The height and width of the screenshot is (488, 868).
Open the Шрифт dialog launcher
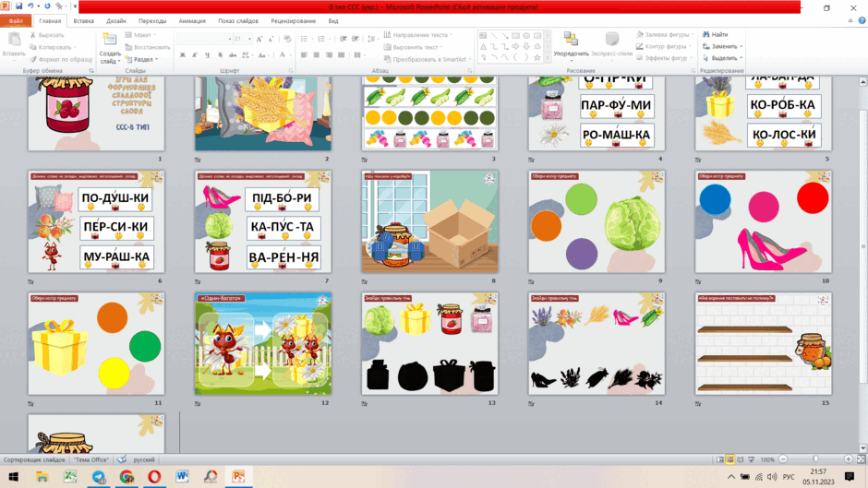(291, 71)
